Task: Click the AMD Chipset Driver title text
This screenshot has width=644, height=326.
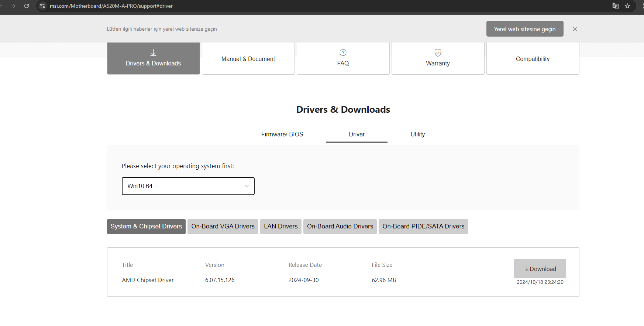Action: pos(148,280)
